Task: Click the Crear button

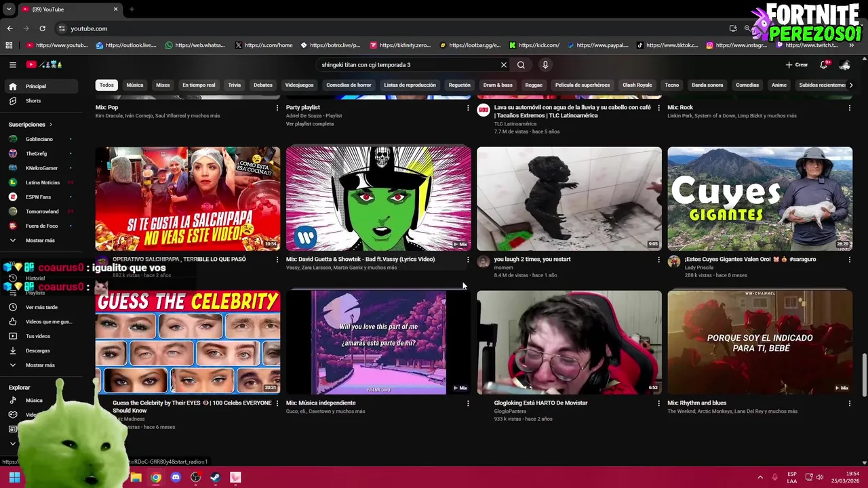Action: click(x=797, y=65)
